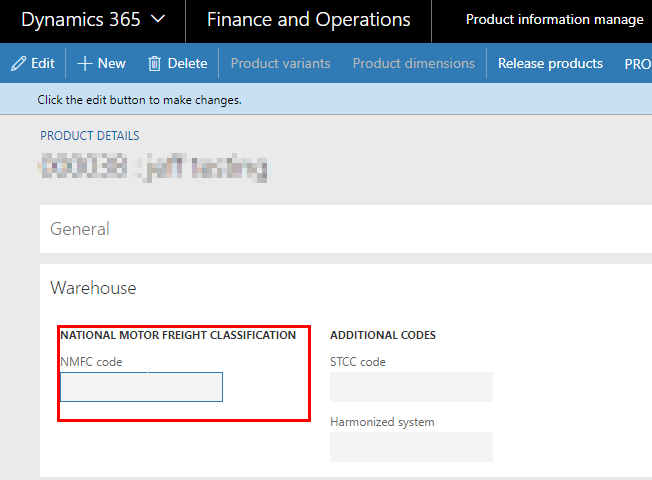Click into the STCC code field
652x480 pixels.
pos(411,387)
